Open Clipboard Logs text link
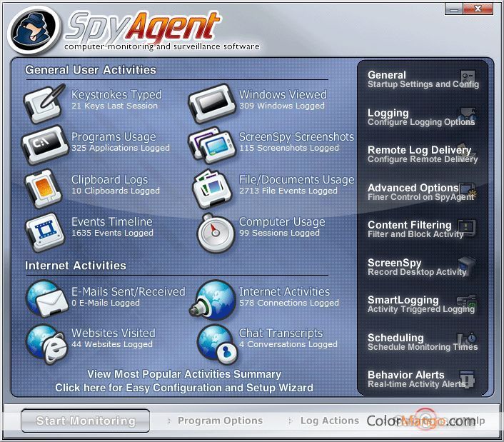 tap(116, 184)
